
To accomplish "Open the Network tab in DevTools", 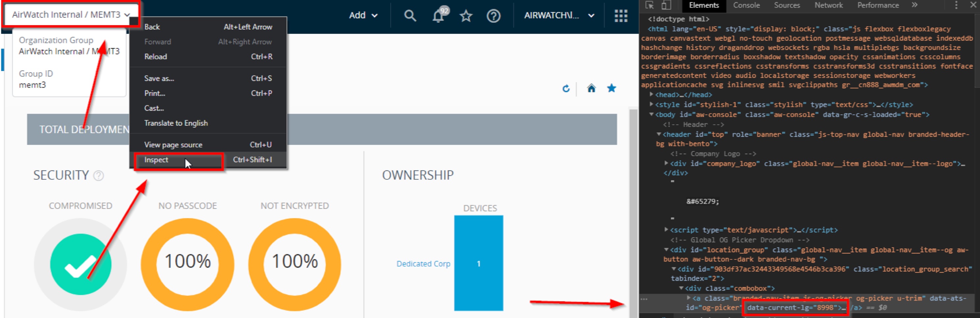I will (x=828, y=5).
